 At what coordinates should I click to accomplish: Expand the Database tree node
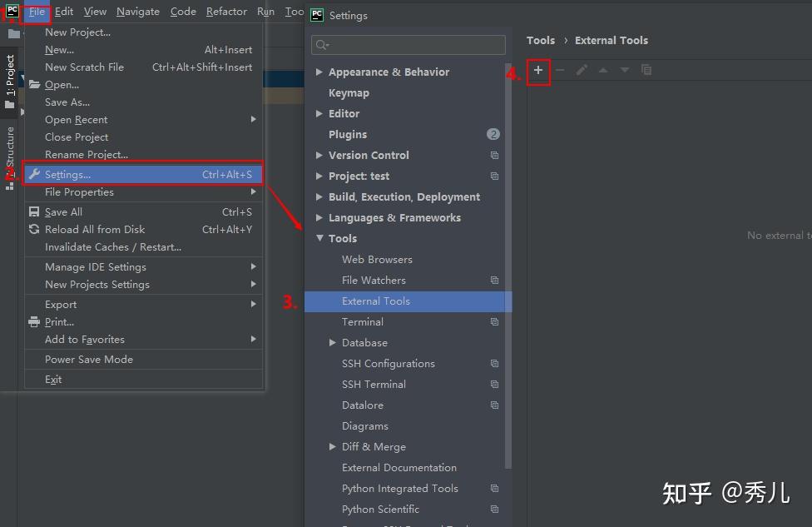(x=333, y=343)
